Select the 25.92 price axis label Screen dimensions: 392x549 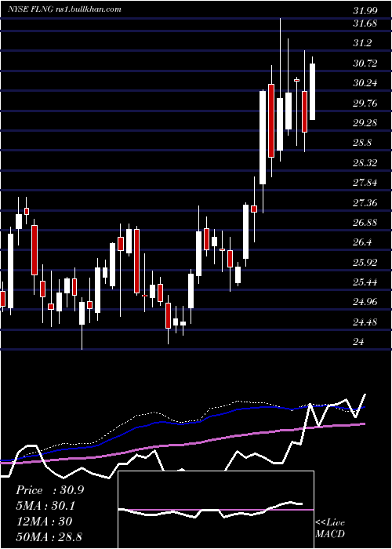pos(365,263)
